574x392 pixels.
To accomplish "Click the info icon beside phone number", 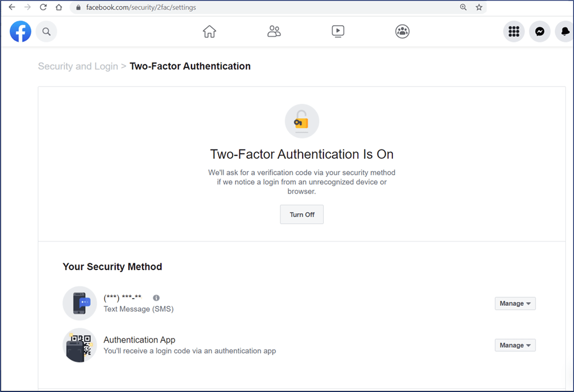I will click(x=156, y=298).
